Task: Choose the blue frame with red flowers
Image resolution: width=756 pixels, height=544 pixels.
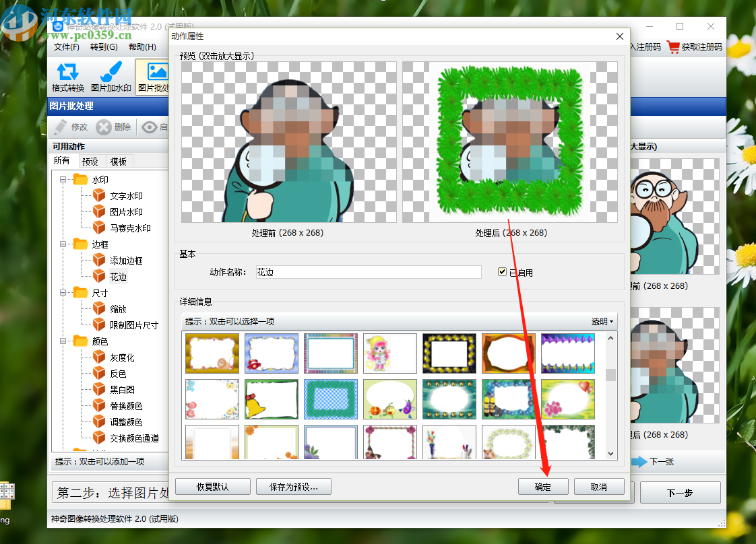Action: (x=272, y=353)
